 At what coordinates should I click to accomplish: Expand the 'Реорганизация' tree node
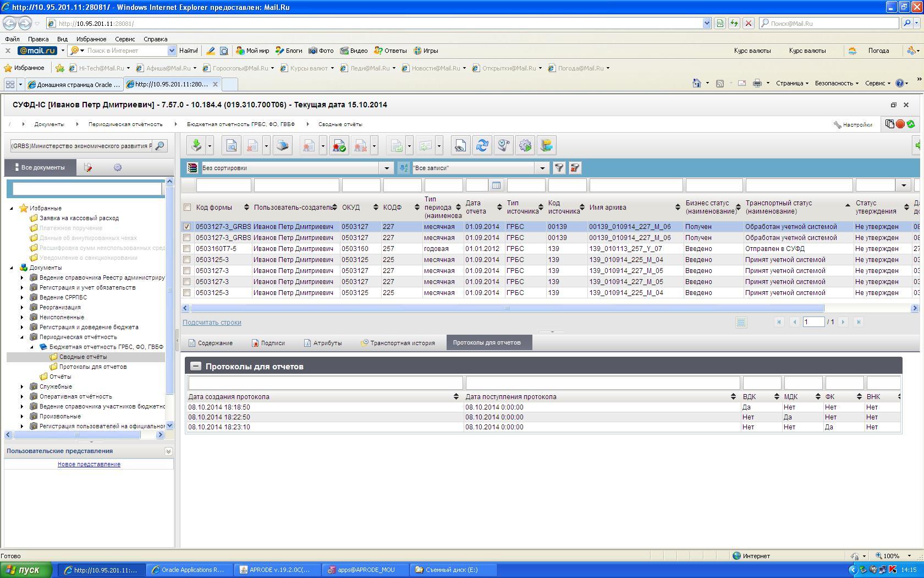coord(22,307)
